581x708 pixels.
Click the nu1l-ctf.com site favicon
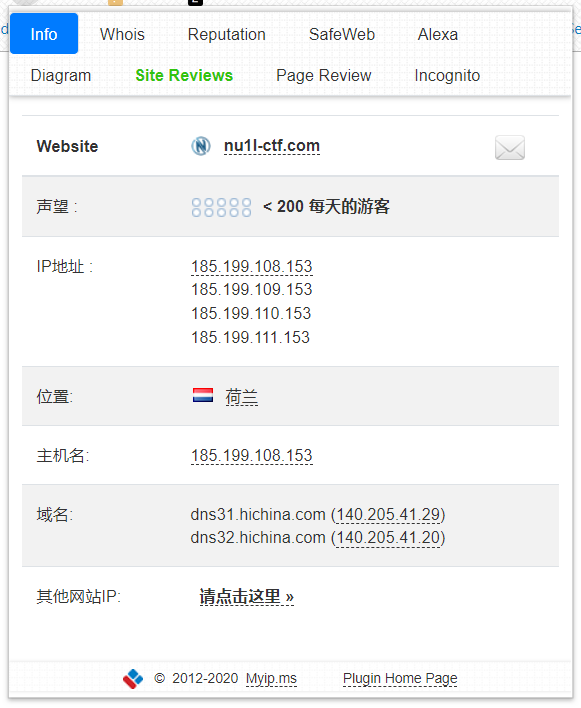point(201,146)
